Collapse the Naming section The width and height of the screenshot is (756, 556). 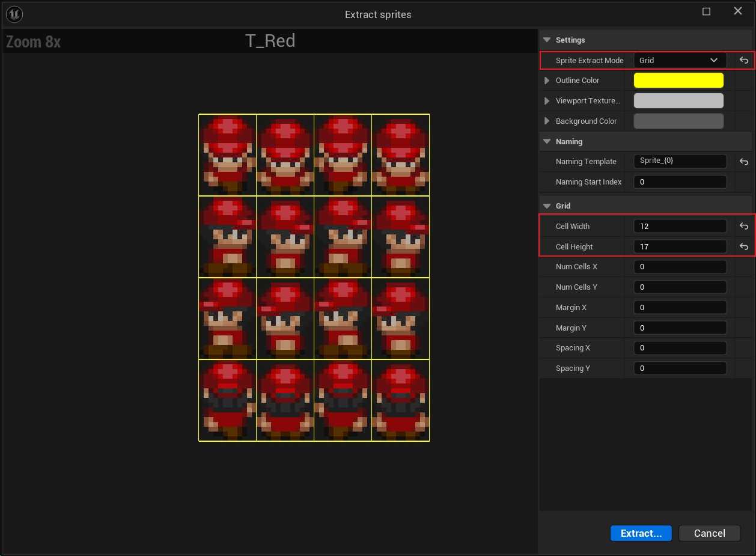546,142
